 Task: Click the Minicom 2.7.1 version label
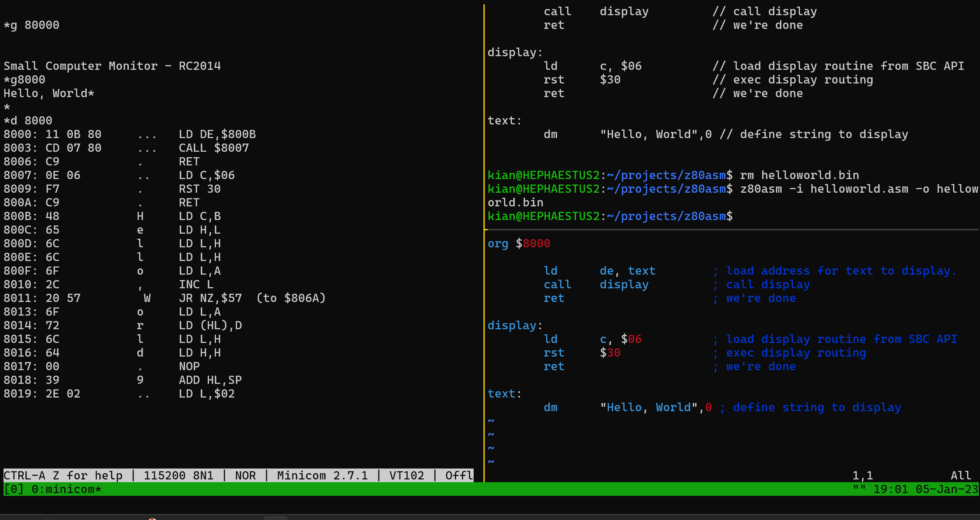pos(322,476)
